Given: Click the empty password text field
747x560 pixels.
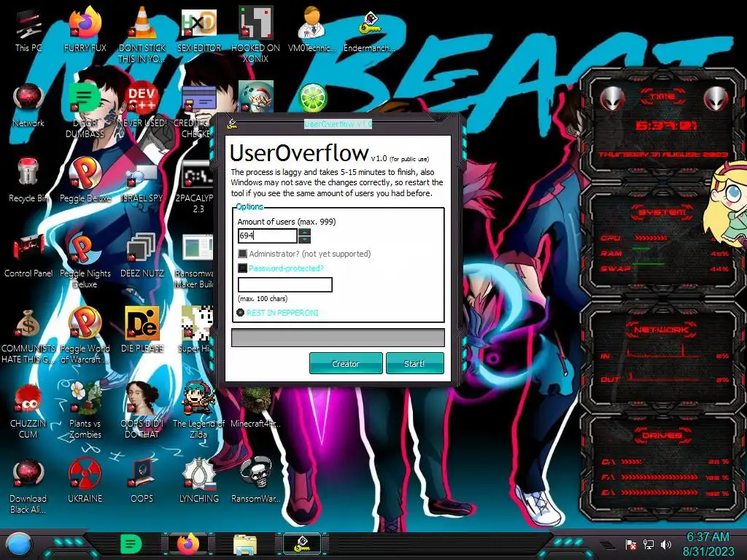Looking at the screenshot, I should (x=285, y=285).
